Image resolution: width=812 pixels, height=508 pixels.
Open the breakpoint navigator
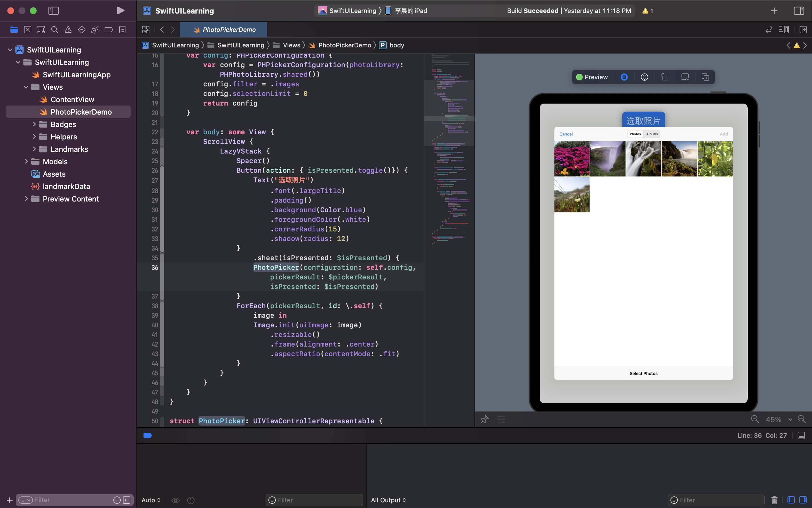[x=108, y=30]
